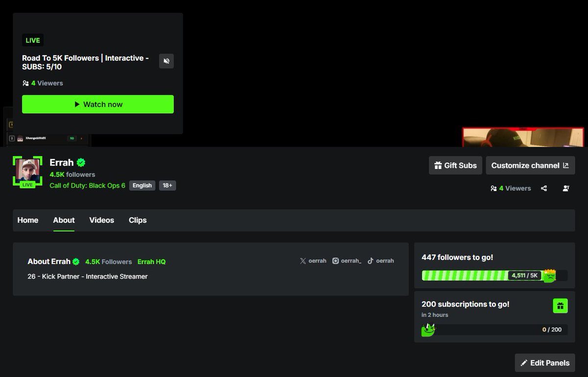Click the share icon next to Viewers
The width and height of the screenshot is (588, 377).
(x=544, y=188)
